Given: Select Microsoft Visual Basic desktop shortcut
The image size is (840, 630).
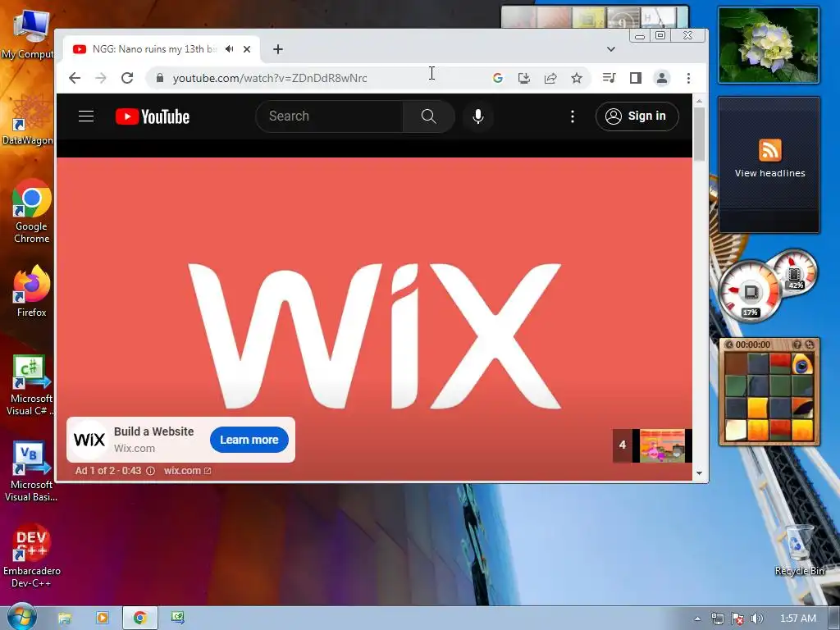Looking at the screenshot, I should tap(30, 472).
